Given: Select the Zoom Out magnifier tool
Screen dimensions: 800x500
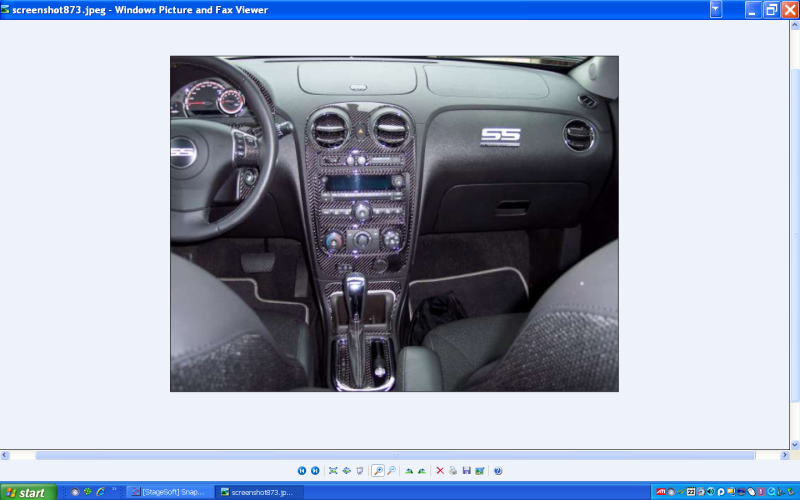Looking at the screenshot, I should (x=391, y=470).
